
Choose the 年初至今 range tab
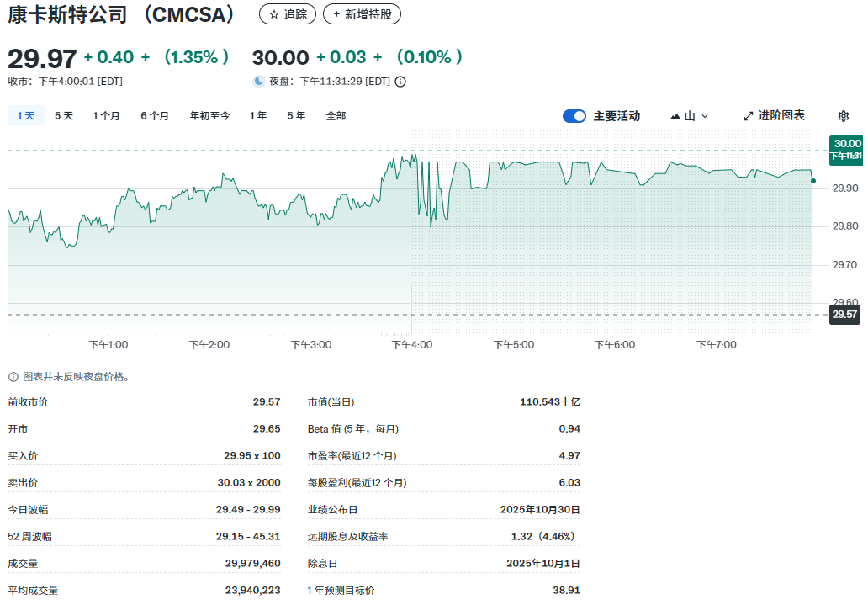point(209,116)
